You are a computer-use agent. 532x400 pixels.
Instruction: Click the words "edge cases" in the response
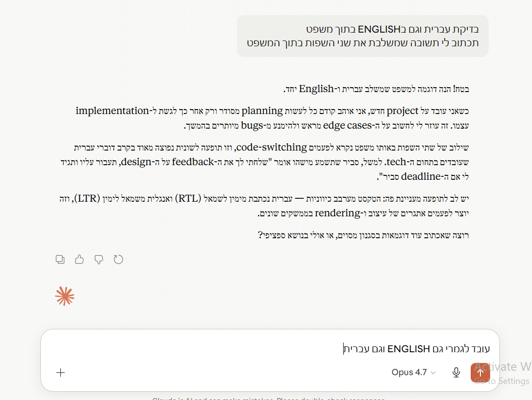pyautogui.click(x=347, y=126)
